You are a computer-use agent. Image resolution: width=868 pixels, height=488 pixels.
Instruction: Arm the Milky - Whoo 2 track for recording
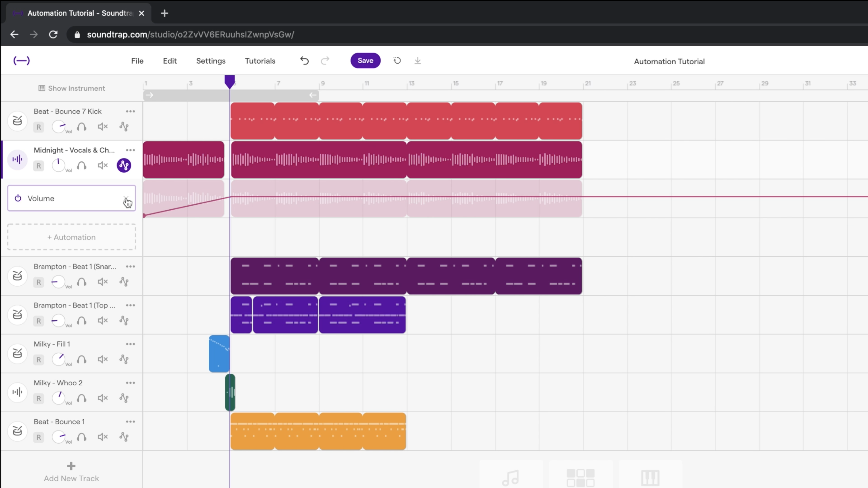point(38,398)
